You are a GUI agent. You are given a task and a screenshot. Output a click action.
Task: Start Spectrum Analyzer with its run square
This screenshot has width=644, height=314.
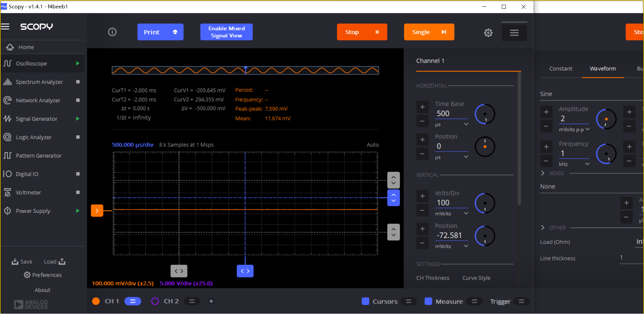tap(78, 82)
